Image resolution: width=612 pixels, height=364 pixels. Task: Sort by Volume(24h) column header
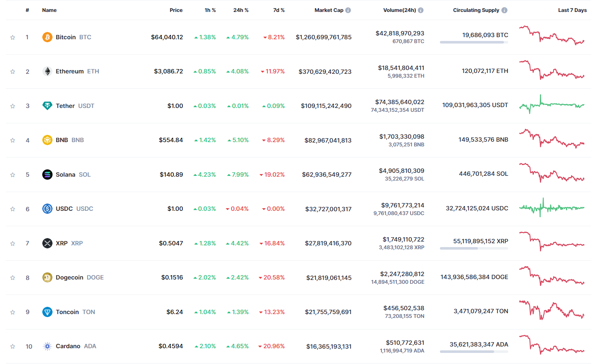[x=399, y=10]
